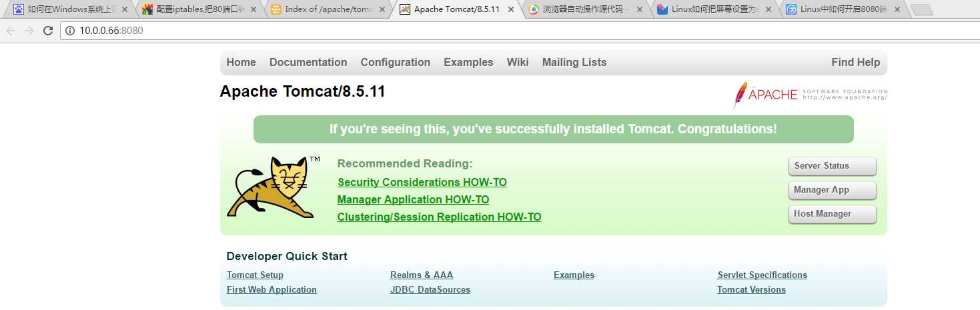980x310 pixels.
Task: Click the Server Status button
Action: point(832,166)
